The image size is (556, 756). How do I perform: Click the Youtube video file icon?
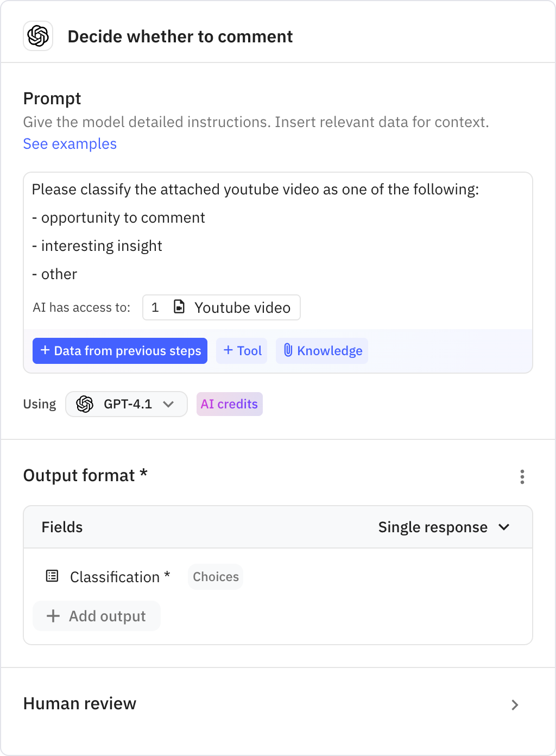pos(178,307)
